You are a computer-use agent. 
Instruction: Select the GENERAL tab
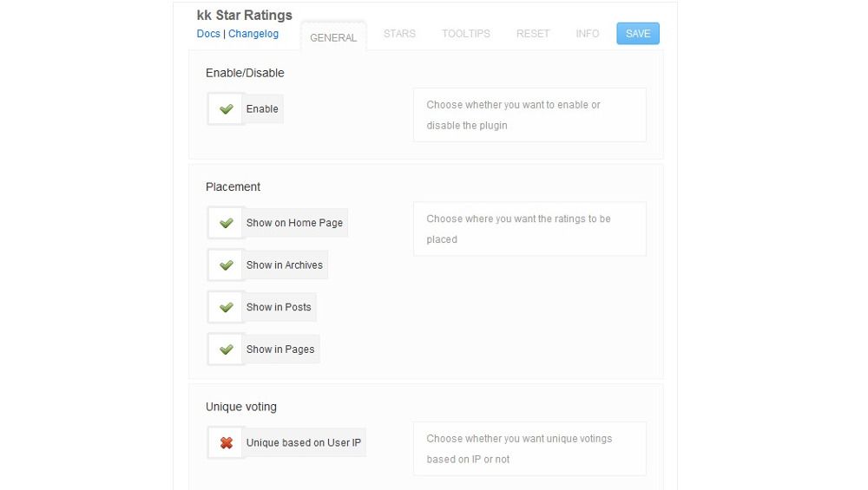pos(333,37)
